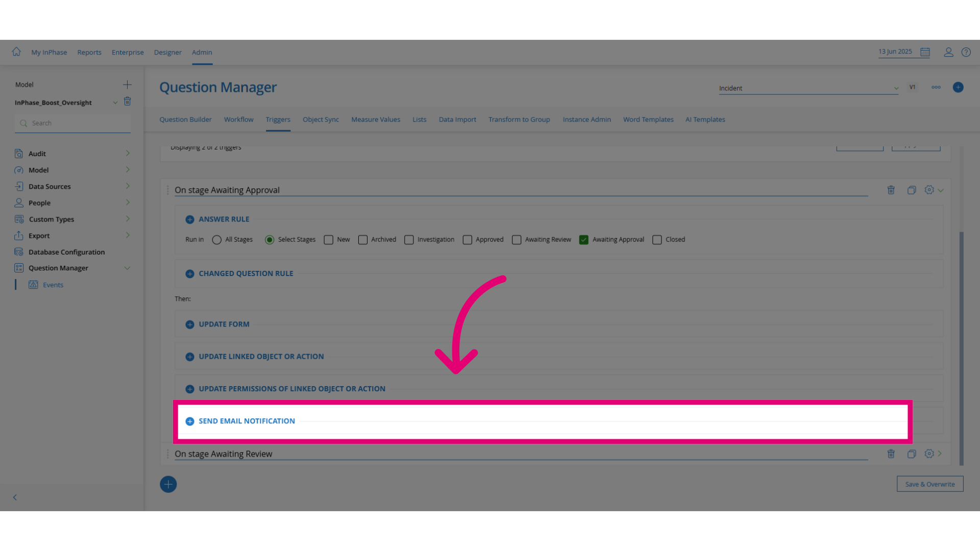Go to the home icon
This screenshot has height=551, width=980.
point(16,52)
